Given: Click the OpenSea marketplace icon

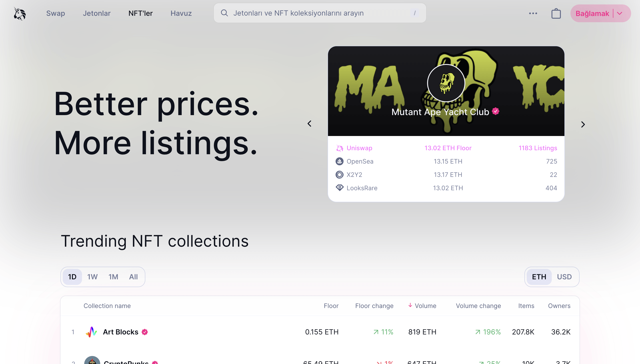Looking at the screenshot, I should pos(339,161).
